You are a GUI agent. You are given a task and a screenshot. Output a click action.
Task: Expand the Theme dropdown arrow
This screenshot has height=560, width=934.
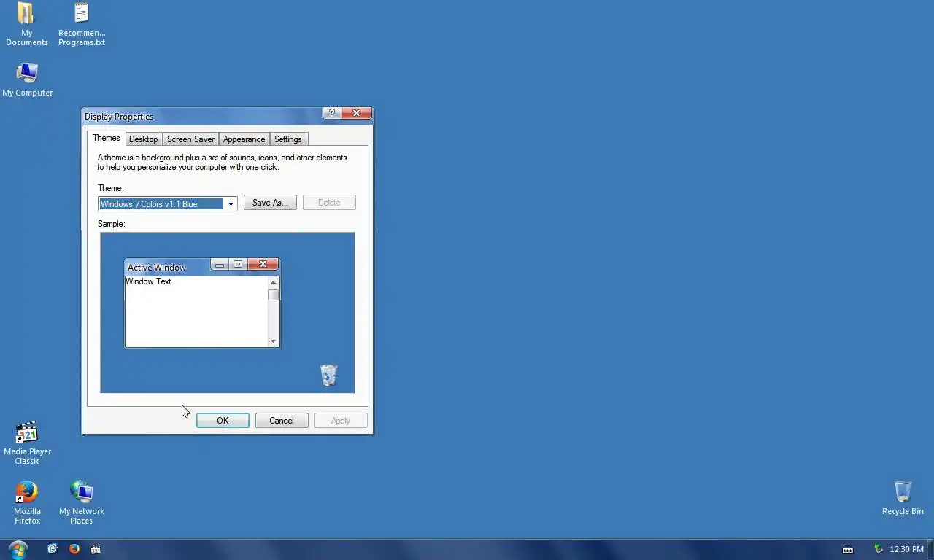coord(231,204)
